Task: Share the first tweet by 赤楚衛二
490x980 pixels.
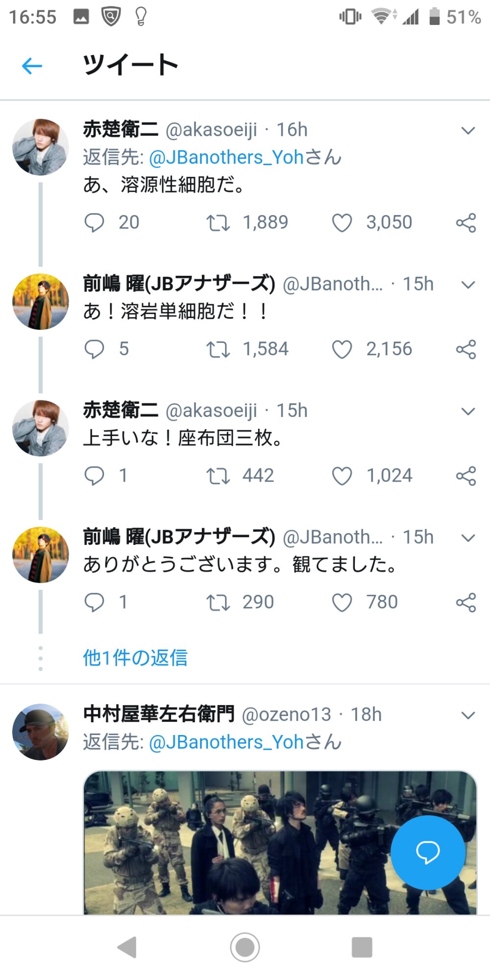Action: click(465, 223)
